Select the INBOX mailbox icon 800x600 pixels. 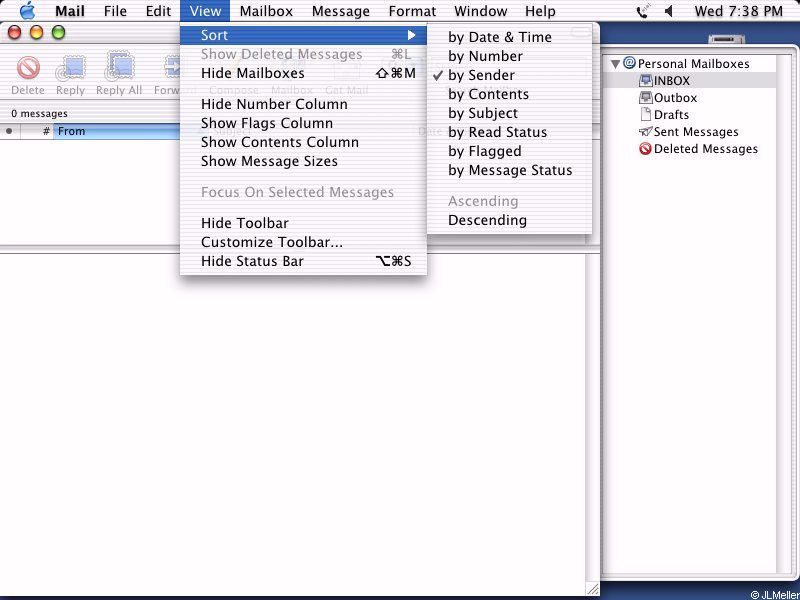pos(646,81)
